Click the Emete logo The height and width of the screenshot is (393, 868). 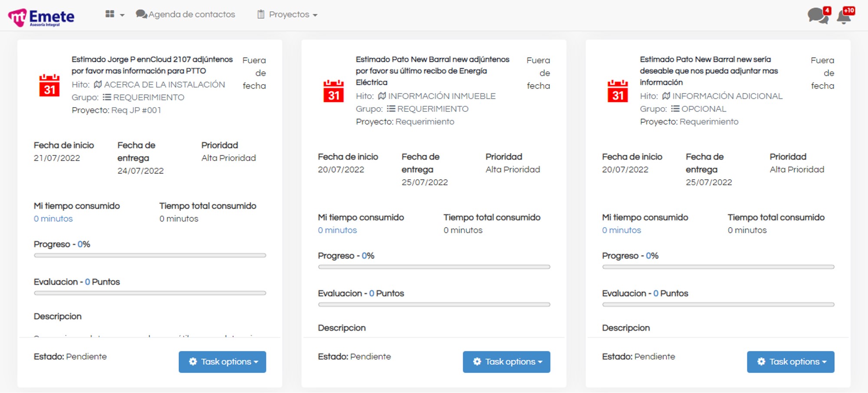click(x=41, y=17)
